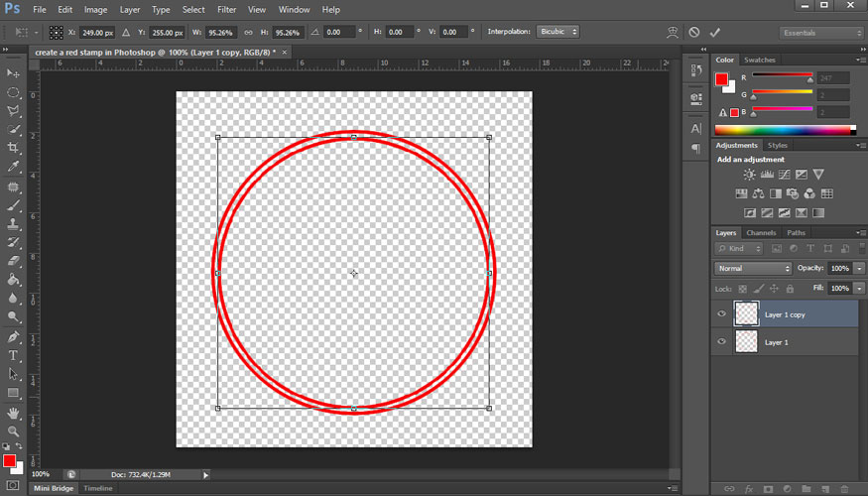Hide the Layer 1 copy layer

point(722,314)
